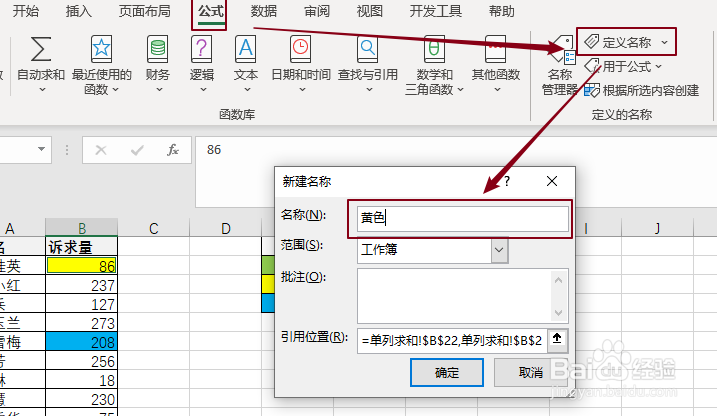Image resolution: width=717 pixels, height=416 pixels.
Task: Switch to the 数据 (Data) tab
Action: (264, 11)
